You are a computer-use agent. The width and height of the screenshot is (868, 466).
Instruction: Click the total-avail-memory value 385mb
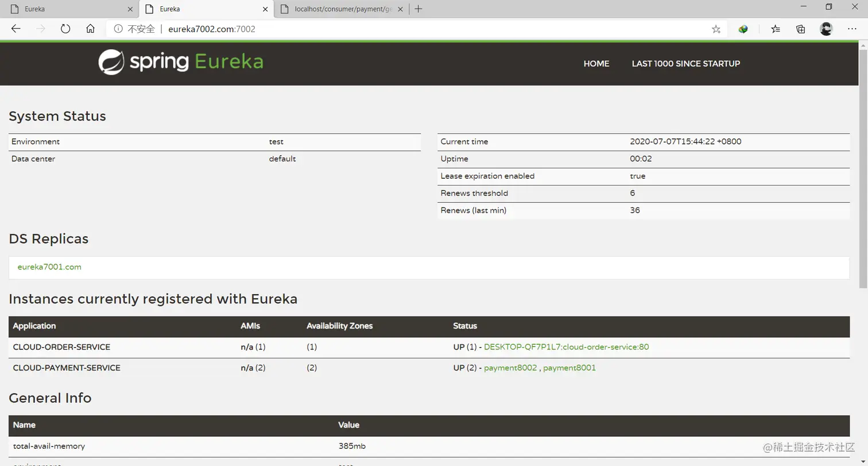pos(352,446)
